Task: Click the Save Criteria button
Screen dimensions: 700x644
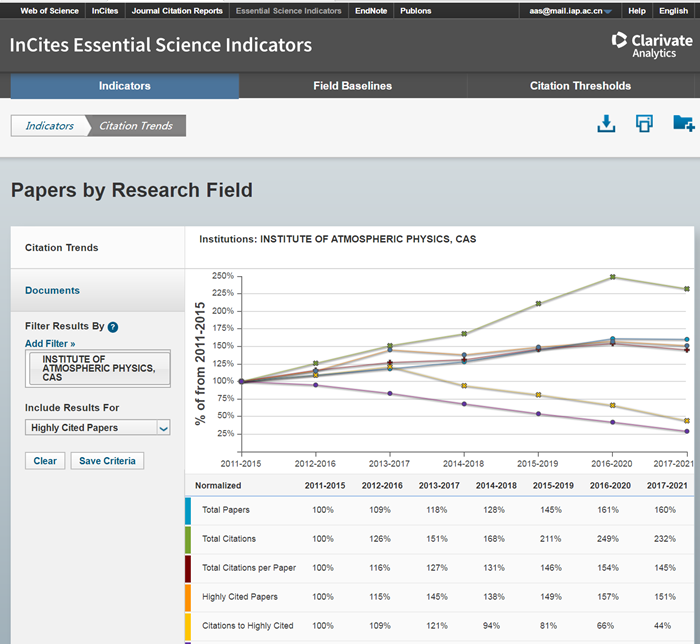Action: (x=107, y=461)
